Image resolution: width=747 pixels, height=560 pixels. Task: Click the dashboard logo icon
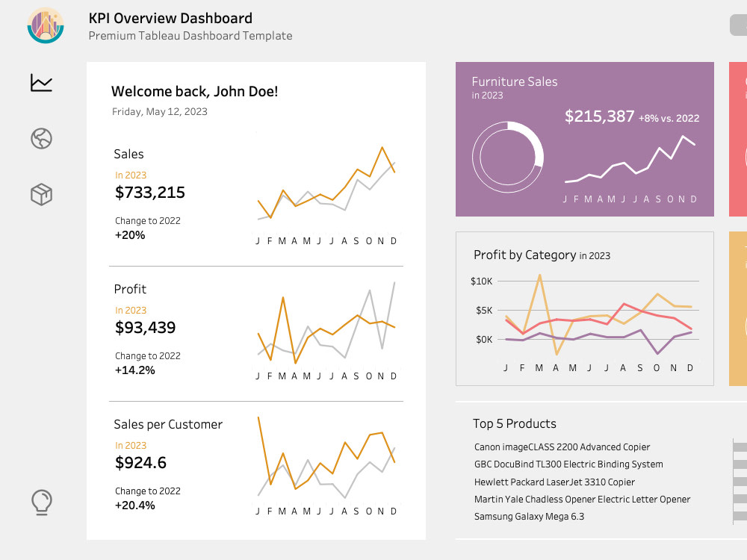point(46,25)
